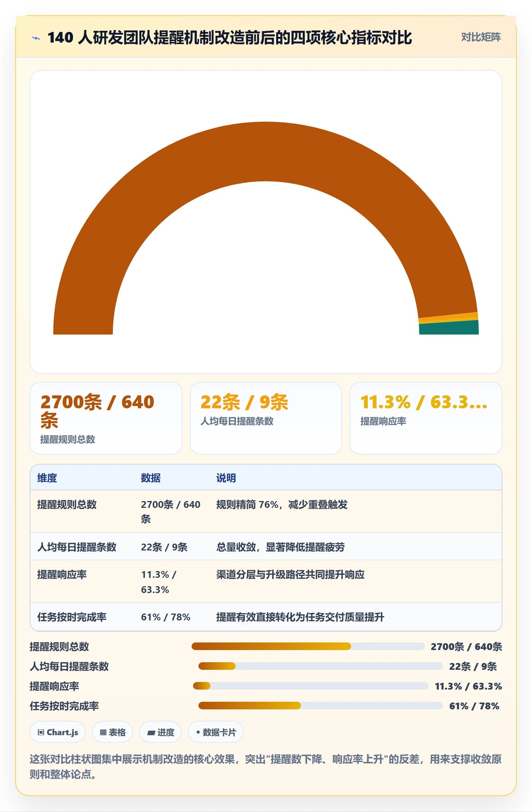Select the 提醒规则总数 table row label
This screenshot has height=812, width=532.
point(67,504)
